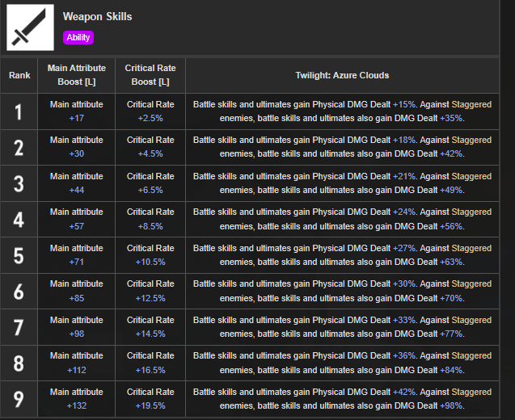515x420 pixels.
Task: Click the Physical DMG Dealt +33% description
Action: point(342,327)
